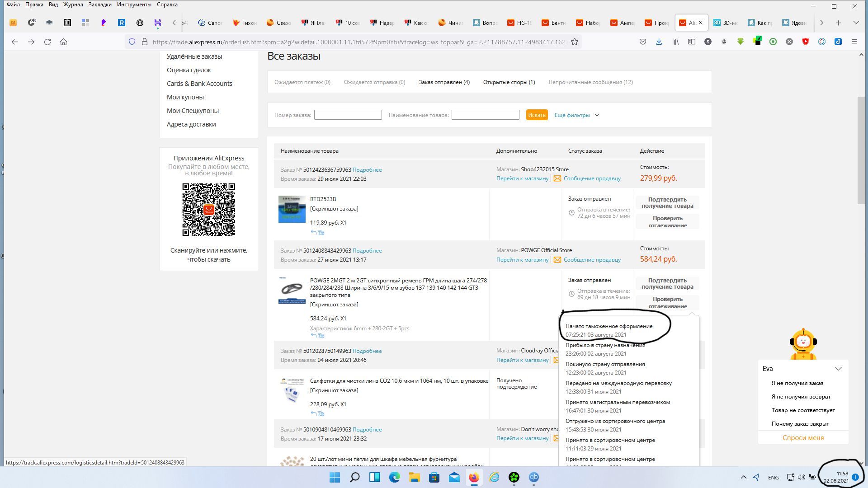The height and width of the screenshot is (488, 868).
Task: Open the Microsoft Store taskbar icon
Action: (434, 477)
